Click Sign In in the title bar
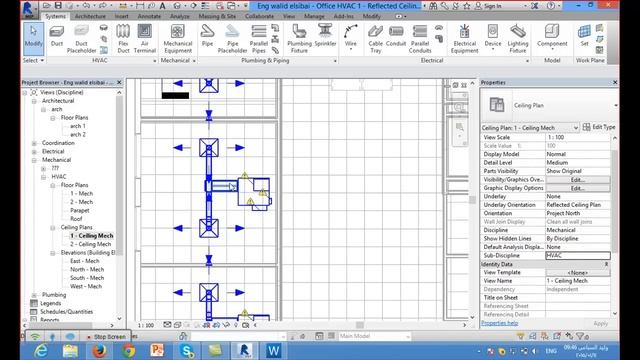 point(493,6)
